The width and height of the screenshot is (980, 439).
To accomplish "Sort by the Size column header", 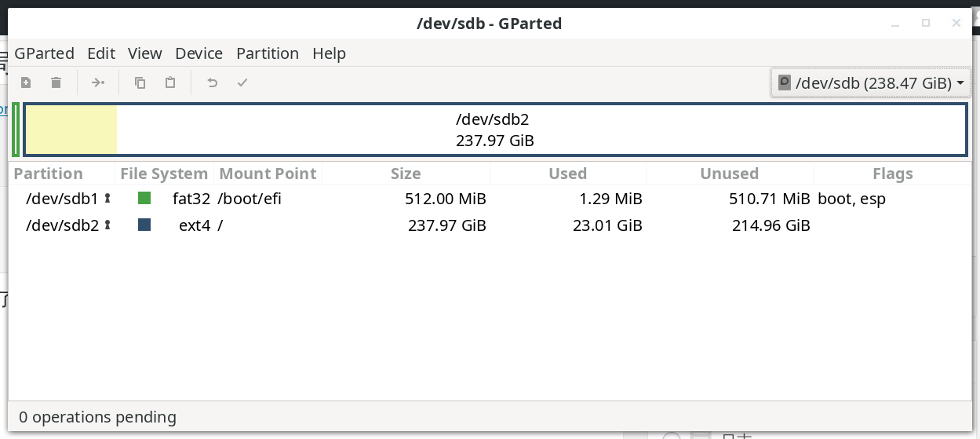I will coord(406,174).
